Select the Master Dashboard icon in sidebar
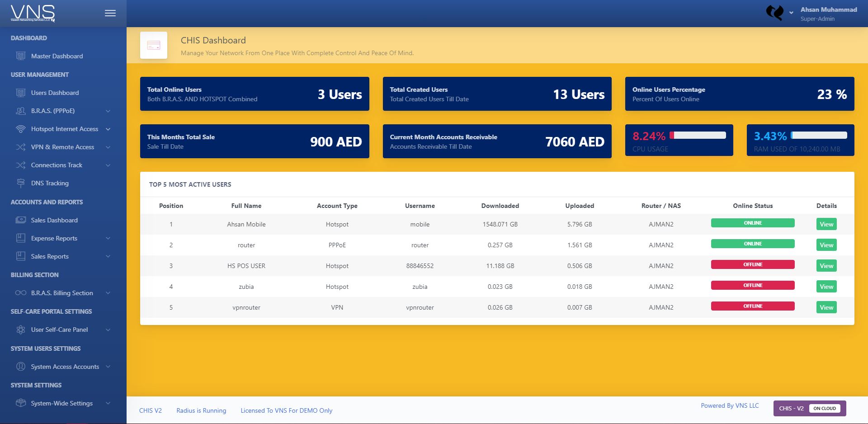868x424 pixels. pos(19,56)
